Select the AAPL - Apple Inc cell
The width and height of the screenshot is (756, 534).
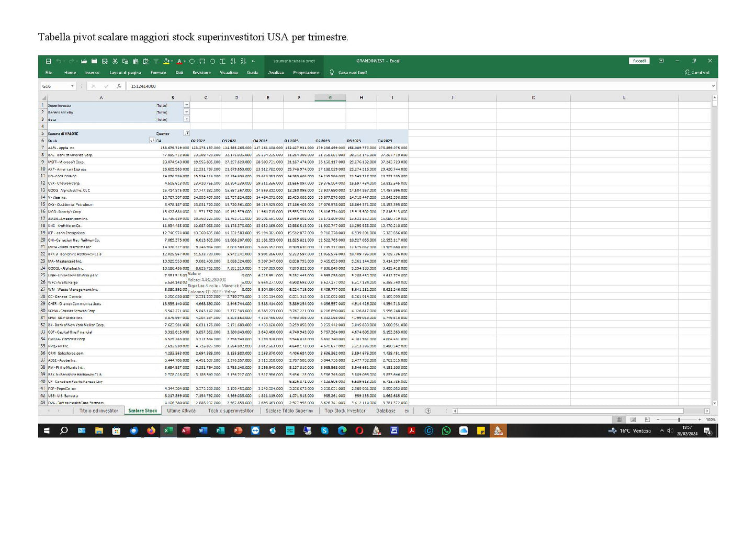[101, 147]
